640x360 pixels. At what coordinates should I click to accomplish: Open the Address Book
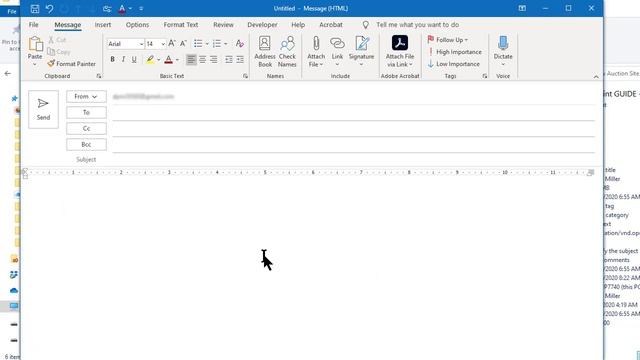(x=265, y=51)
